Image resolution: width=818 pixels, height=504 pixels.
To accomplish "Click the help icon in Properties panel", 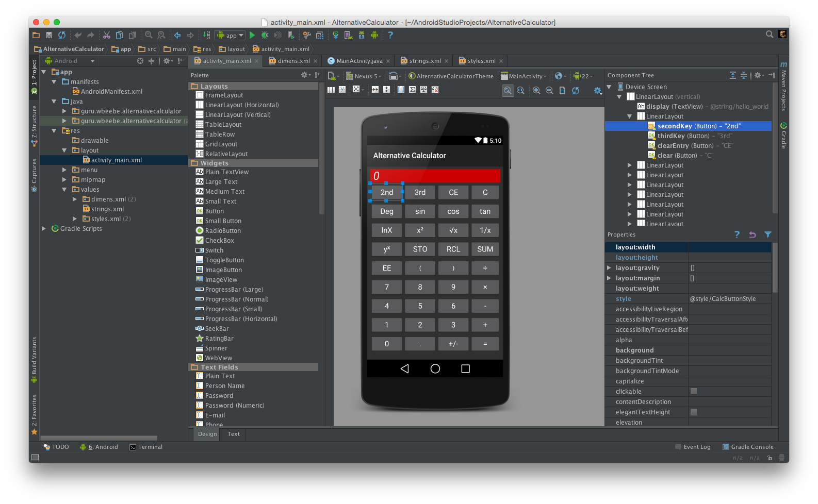I will (x=737, y=234).
